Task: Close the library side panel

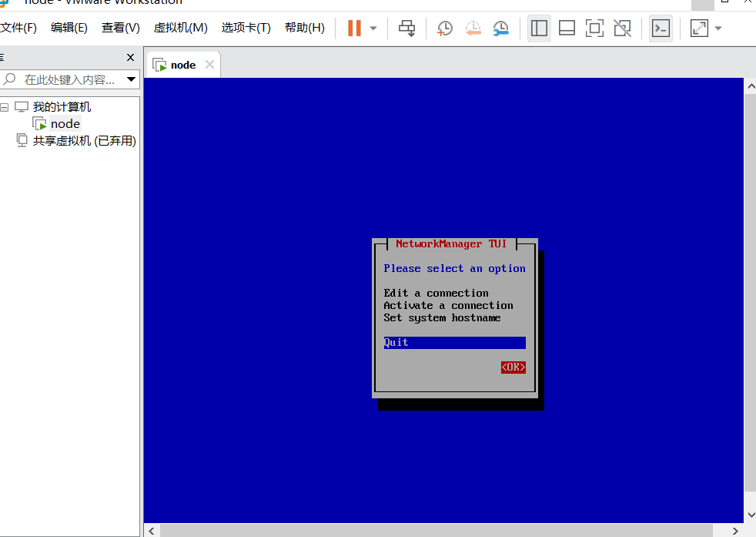Action: click(130, 58)
